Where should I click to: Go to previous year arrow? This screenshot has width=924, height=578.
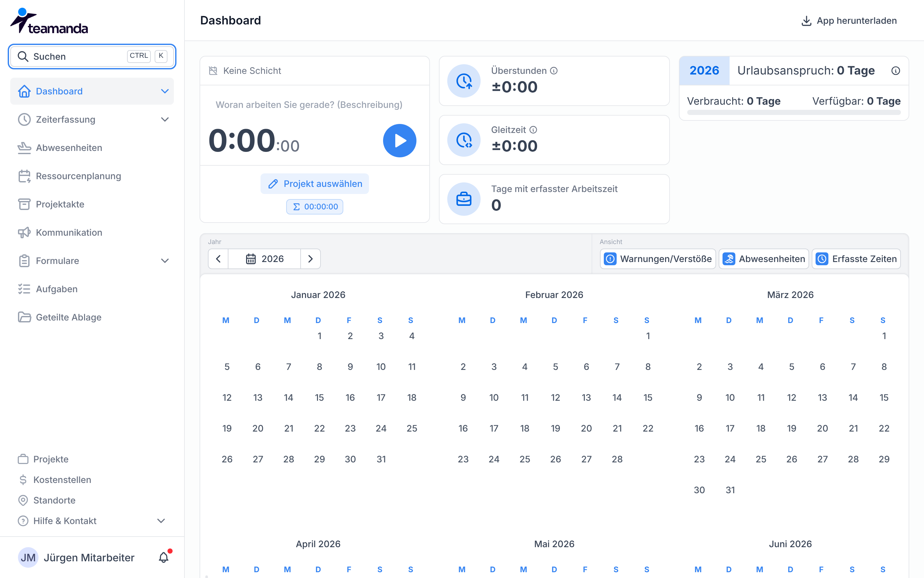click(218, 259)
